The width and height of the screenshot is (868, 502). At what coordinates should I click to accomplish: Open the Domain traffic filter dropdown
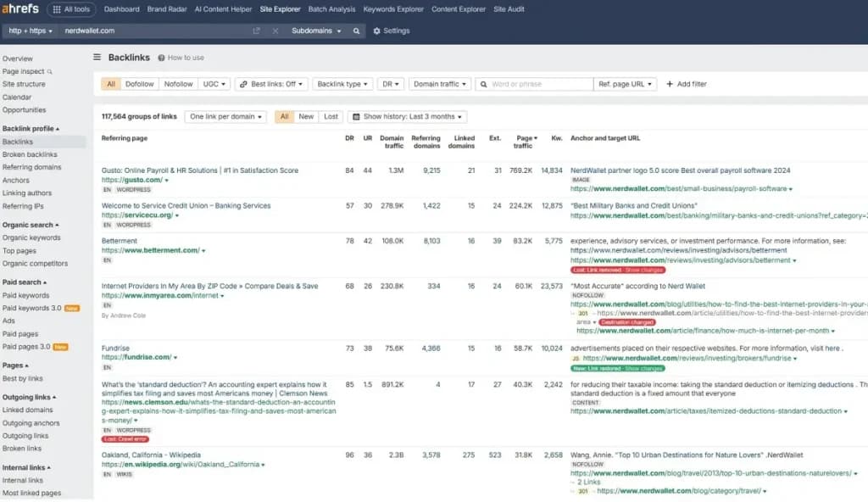click(x=440, y=84)
